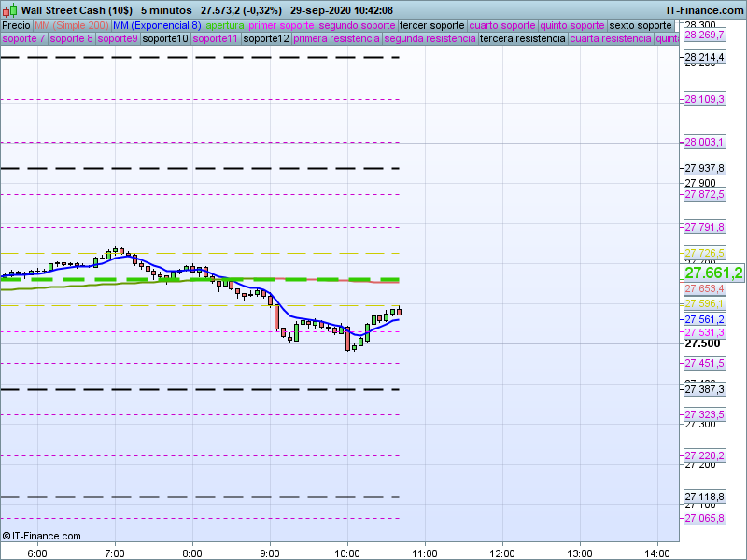Viewport: 747px width, 560px height.
Task: Click the 27.065,8 price tag
Action: pyautogui.click(x=704, y=518)
